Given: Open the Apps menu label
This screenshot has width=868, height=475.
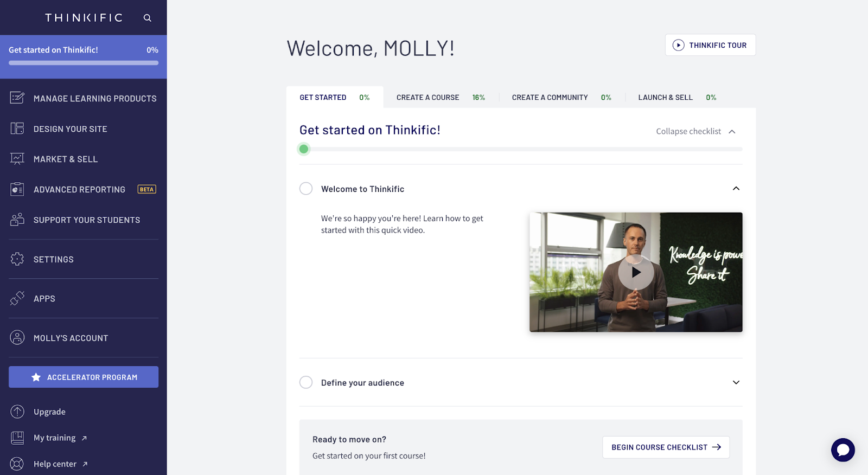Looking at the screenshot, I should tap(44, 298).
